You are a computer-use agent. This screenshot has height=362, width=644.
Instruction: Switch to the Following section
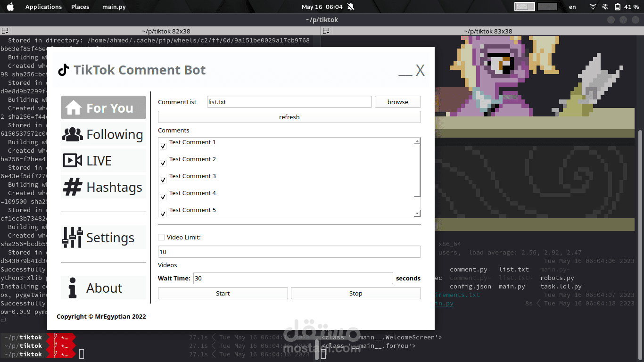click(x=103, y=134)
